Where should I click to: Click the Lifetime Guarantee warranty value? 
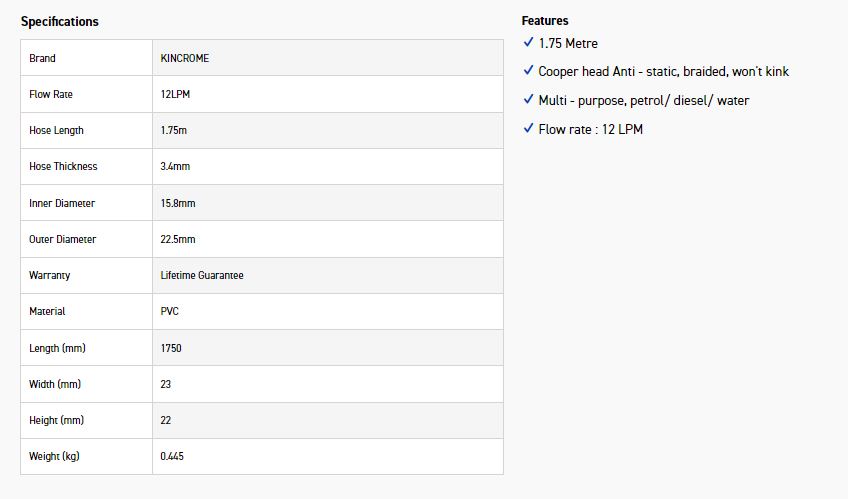tap(202, 275)
